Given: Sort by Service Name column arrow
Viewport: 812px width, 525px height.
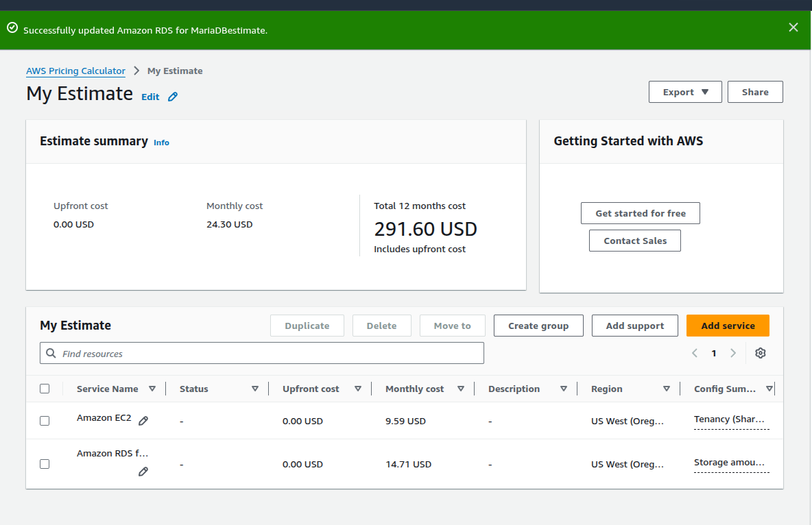Looking at the screenshot, I should (152, 389).
